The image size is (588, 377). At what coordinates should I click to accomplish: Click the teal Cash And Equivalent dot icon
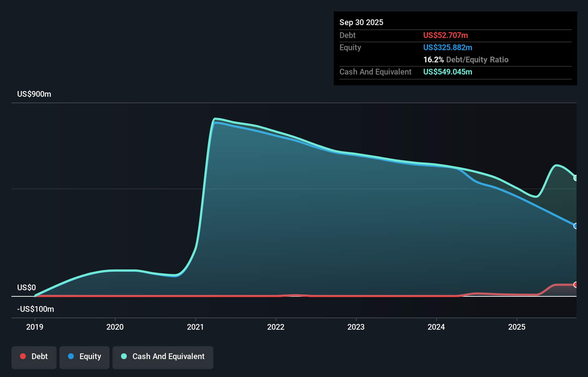[x=124, y=356]
